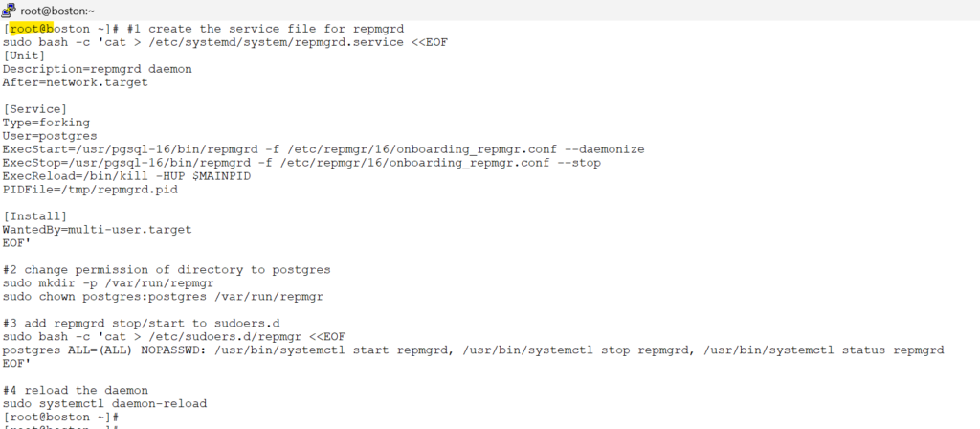The height and width of the screenshot is (429, 980).
Task: Click the root@boston:~ window title
Action: 55,11
